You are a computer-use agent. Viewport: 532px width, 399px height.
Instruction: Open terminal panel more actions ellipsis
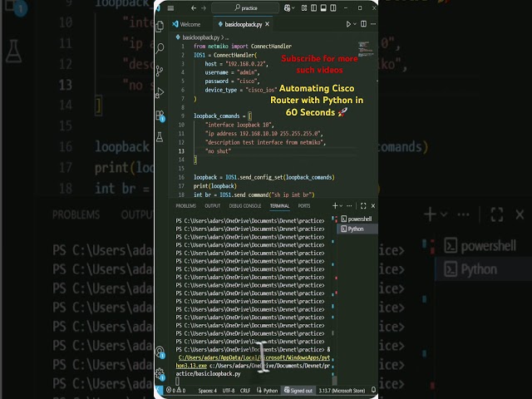[349, 206]
